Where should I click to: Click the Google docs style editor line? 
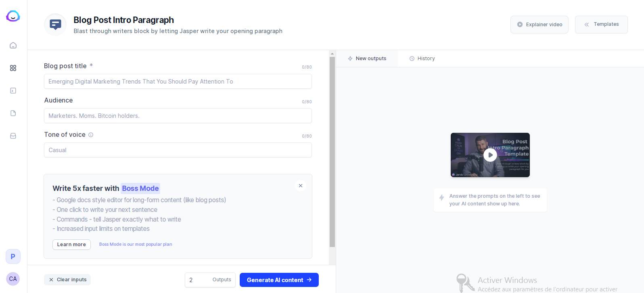pyautogui.click(x=139, y=200)
